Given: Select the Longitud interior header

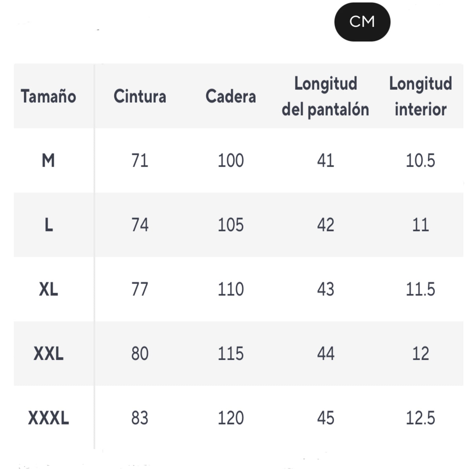Looking at the screenshot, I should [421, 96].
